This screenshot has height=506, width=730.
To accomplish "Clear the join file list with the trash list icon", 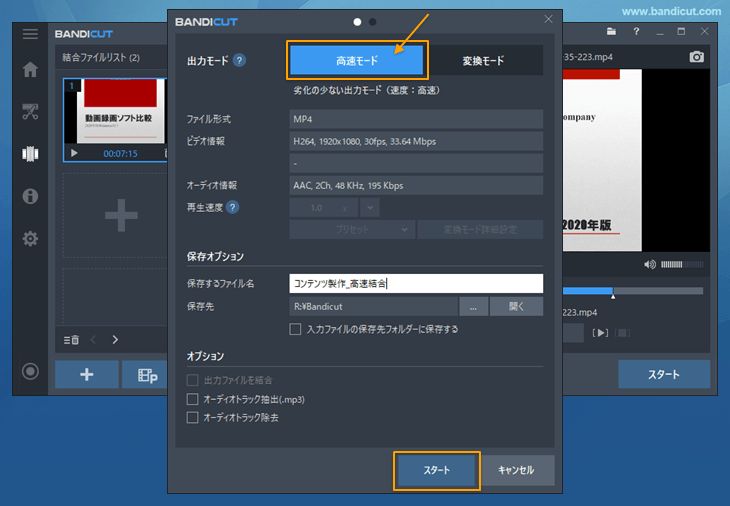I will [x=71, y=340].
